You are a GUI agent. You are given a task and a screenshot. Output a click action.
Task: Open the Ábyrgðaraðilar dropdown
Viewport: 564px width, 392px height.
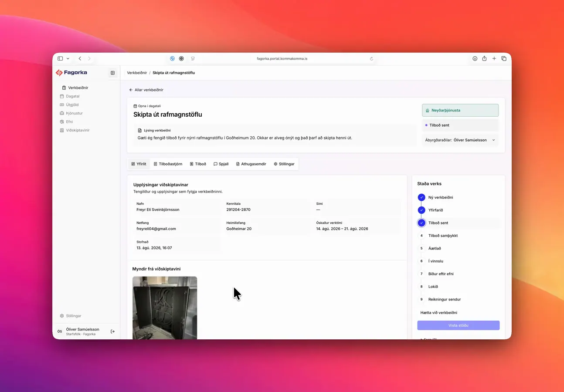coord(460,140)
